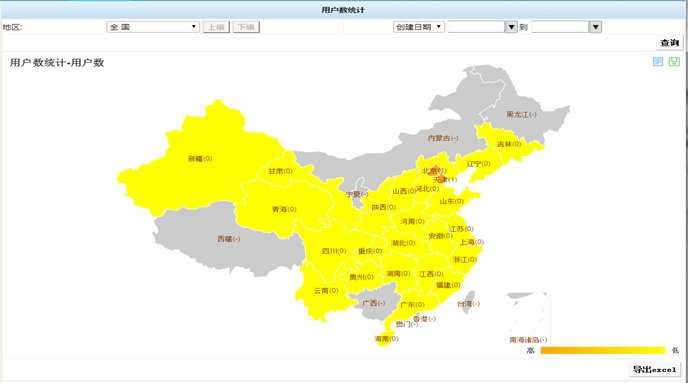Open the blue data view icon
Viewport: 688px width, 383px height.
(658, 62)
